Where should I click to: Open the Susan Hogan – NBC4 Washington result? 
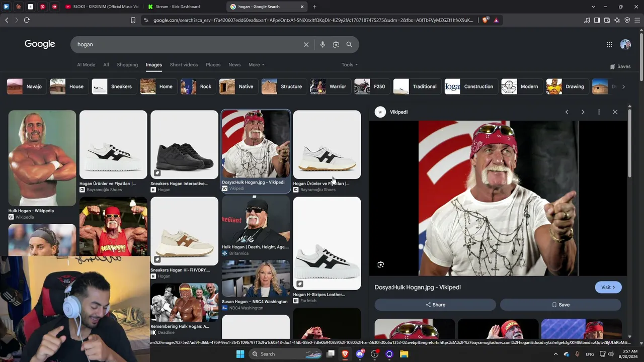pyautogui.click(x=256, y=285)
